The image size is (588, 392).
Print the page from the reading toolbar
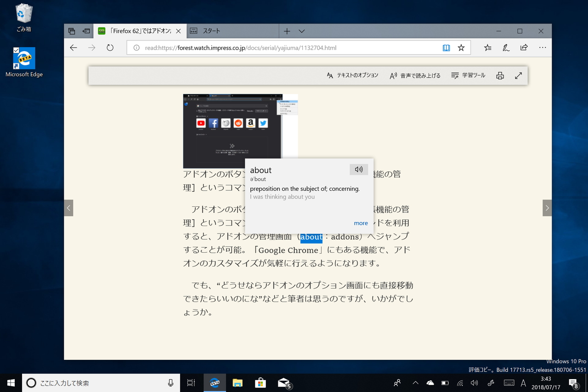click(500, 75)
